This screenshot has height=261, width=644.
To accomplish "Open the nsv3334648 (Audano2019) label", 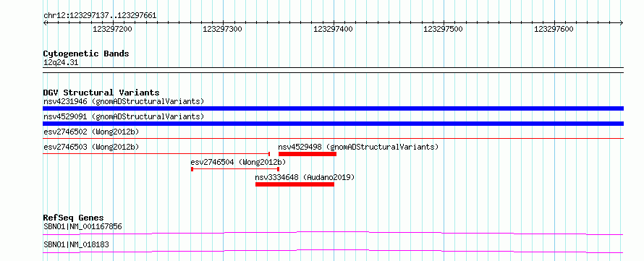I will 305,177.
